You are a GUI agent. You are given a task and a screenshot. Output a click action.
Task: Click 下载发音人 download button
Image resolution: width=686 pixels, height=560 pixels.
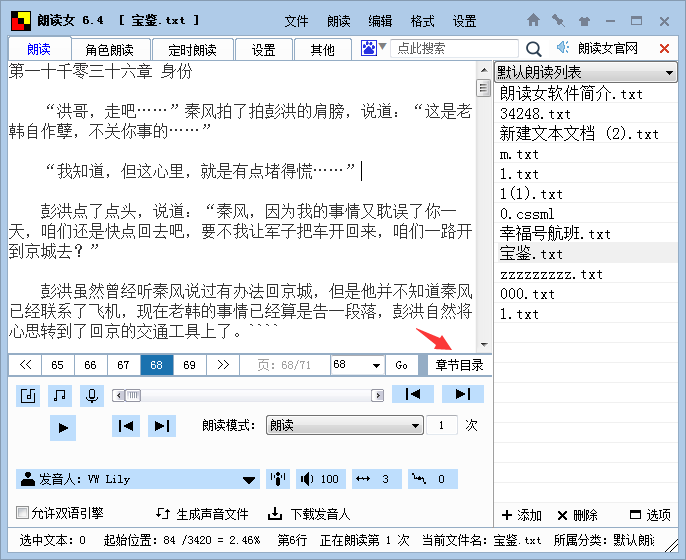pyautogui.click(x=309, y=514)
